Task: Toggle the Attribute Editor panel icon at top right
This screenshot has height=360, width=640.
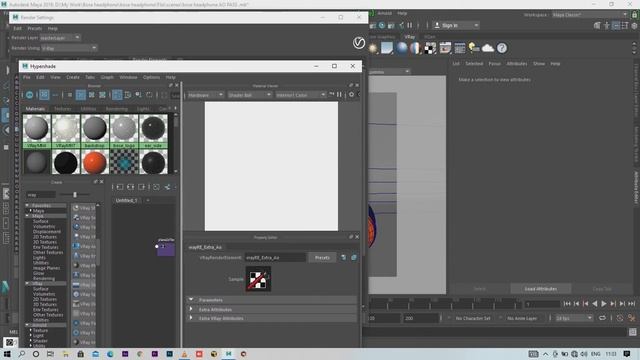Action: (616, 25)
